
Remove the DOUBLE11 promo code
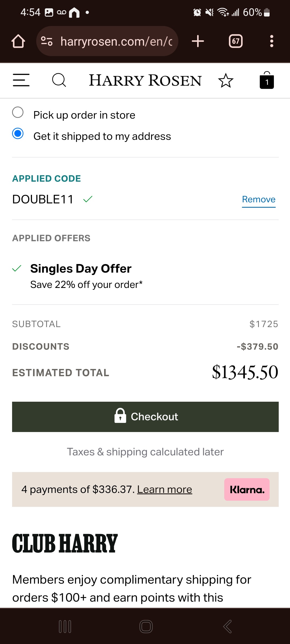click(x=259, y=199)
